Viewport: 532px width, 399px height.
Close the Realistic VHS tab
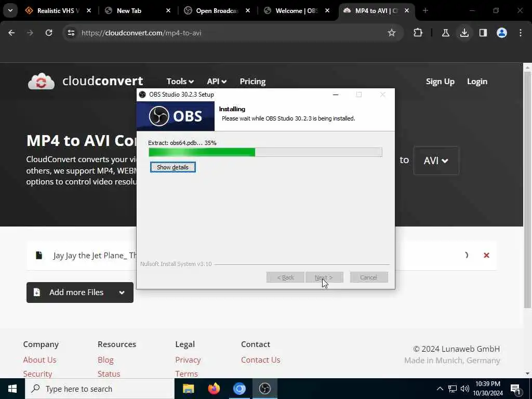[88, 10]
